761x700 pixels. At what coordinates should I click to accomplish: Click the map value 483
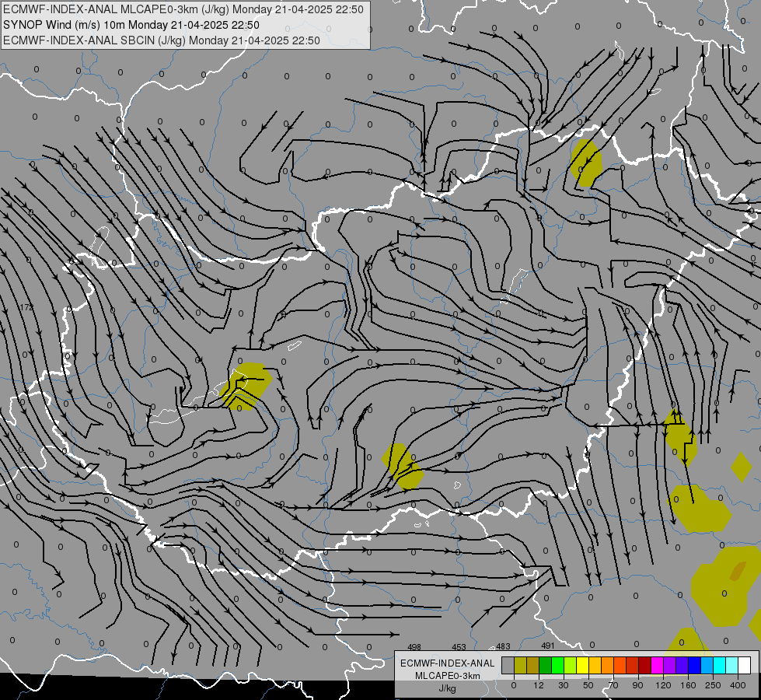coord(503,646)
